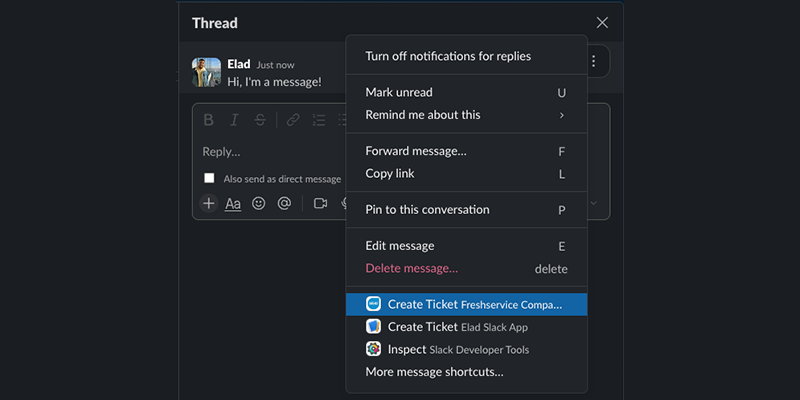Start an ordered list
This screenshot has height=400, width=800.
(319, 120)
